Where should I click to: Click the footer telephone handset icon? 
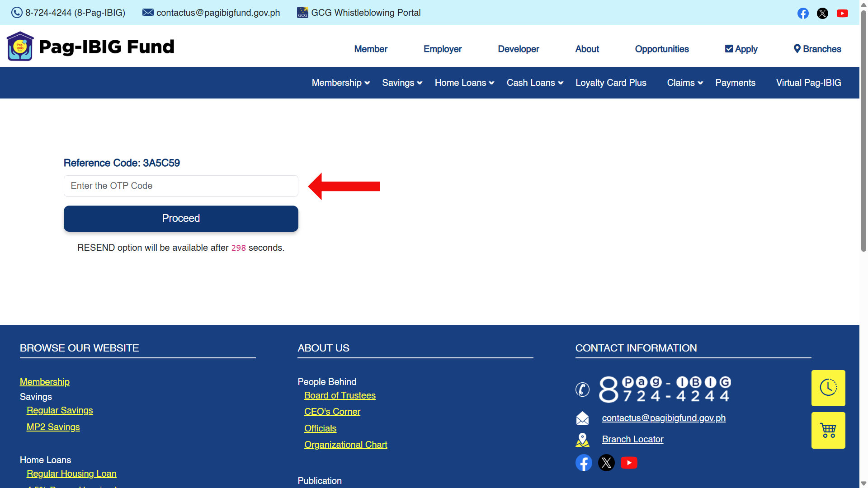pyautogui.click(x=582, y=389)
